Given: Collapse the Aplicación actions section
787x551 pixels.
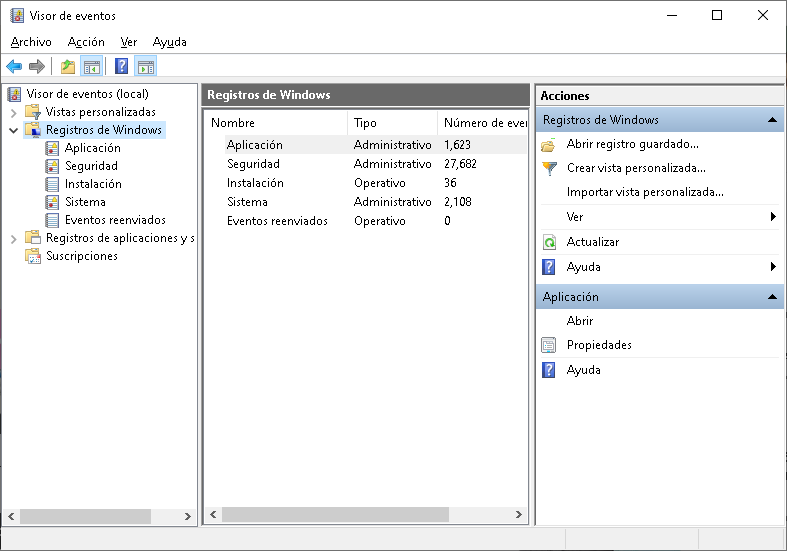Looking at the screenshot, I should [x=772, y=297].
